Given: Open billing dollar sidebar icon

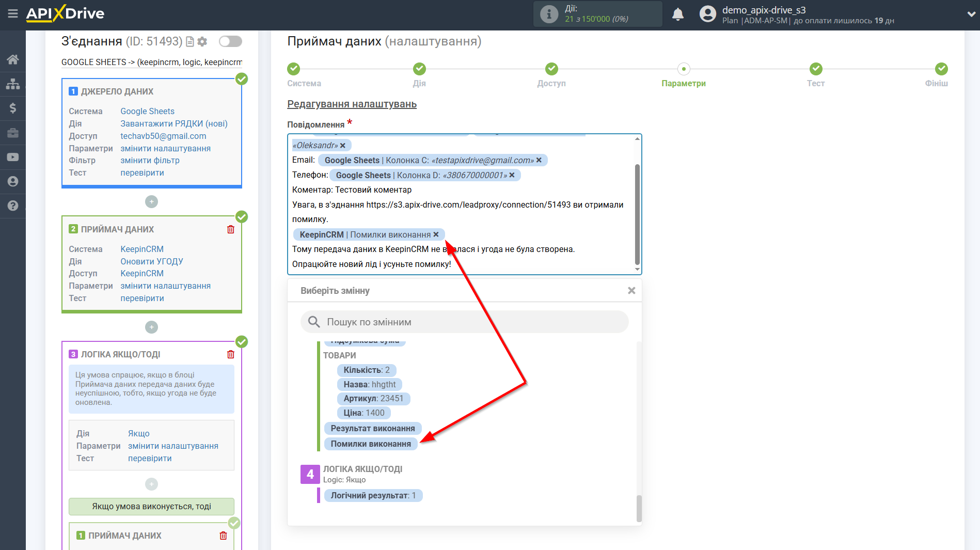Looking at the screenshot, I should 13,108.
